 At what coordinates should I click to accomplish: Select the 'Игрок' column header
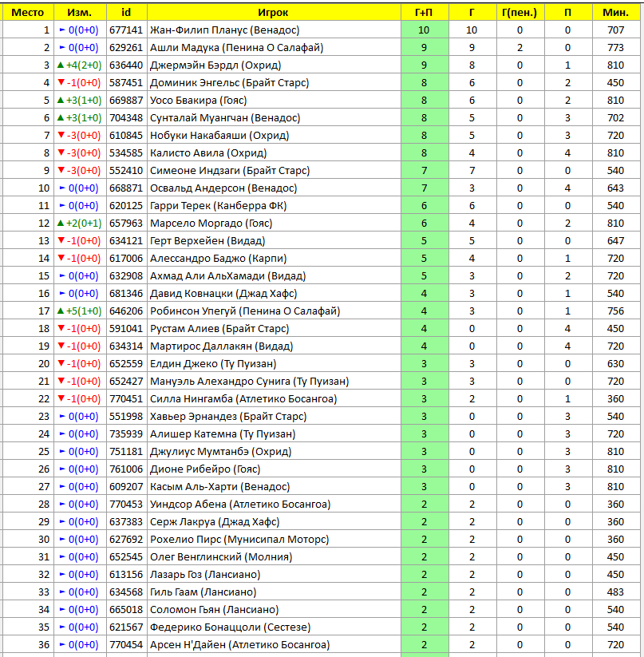(273, 13)
